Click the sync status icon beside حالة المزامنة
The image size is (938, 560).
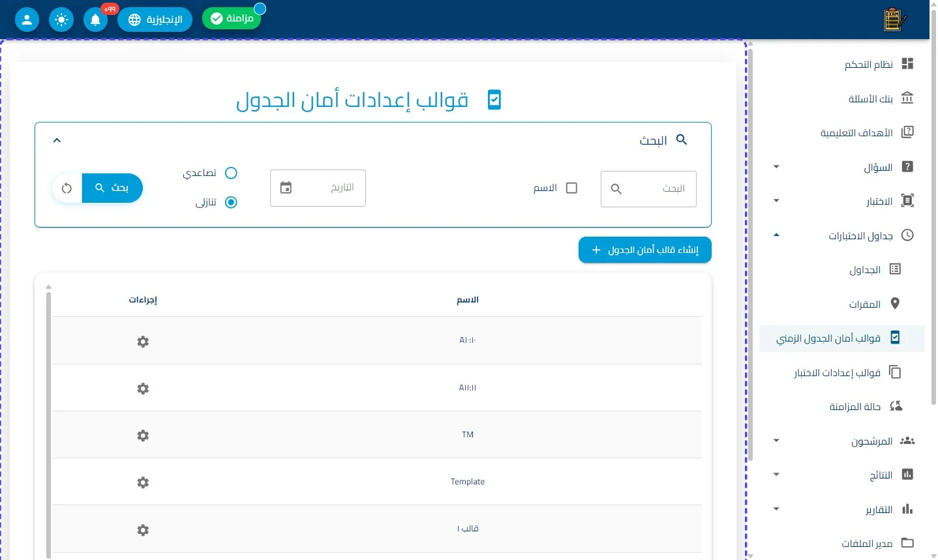896,406
